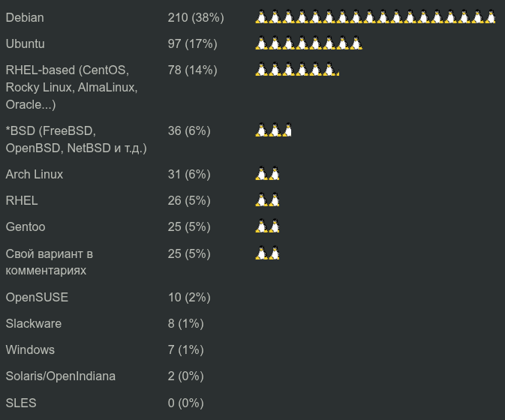This screenshot has height=420, width=505.
Task: Click the Gentoo penguin icons
Action: point(267,226)
